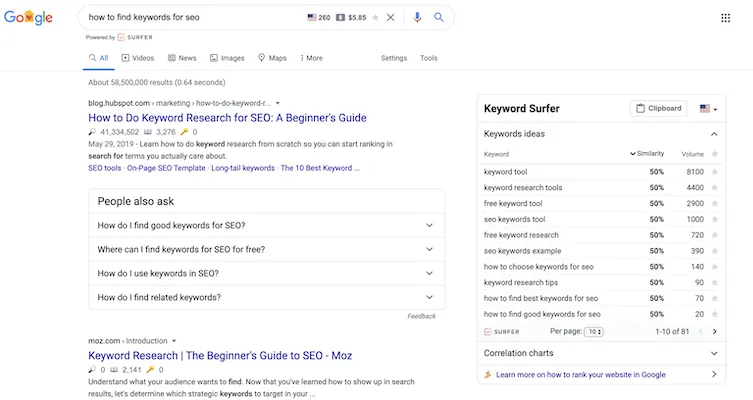Click the Feedback link below People also ask

422,316
